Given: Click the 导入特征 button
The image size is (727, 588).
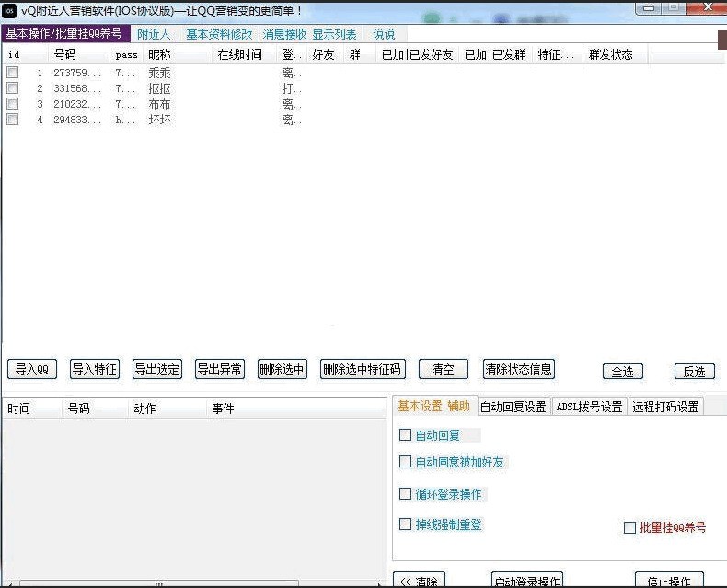Looking at the screenshot, I should (x=95, y=369).
